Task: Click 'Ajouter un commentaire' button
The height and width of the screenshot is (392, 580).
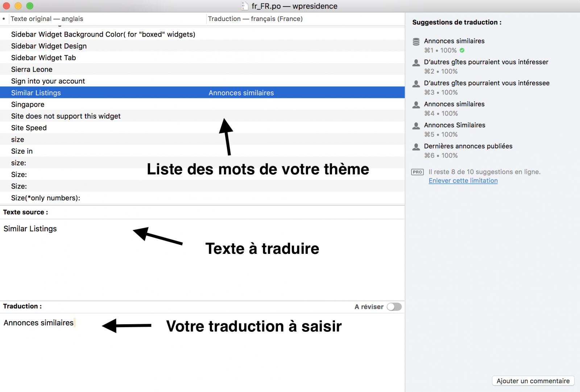Action: click(533, 381)
